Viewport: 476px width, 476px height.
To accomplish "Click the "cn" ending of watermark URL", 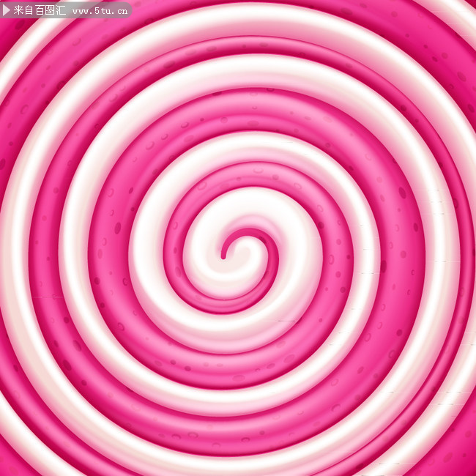I will pyautogui.click(x=122, y=12).
